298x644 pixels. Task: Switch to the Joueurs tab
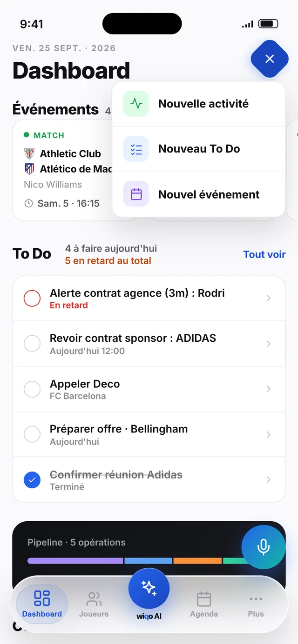tap(94, 604)
